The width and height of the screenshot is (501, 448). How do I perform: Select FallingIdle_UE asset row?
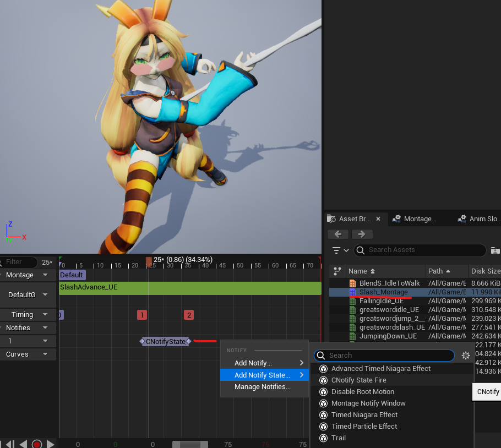pos(415,301)
